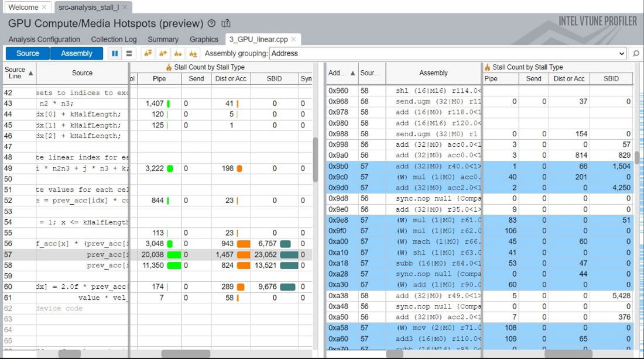
Task: Close the 3_GPU_linear.cpp tab
Action: [x=294, y=39]
